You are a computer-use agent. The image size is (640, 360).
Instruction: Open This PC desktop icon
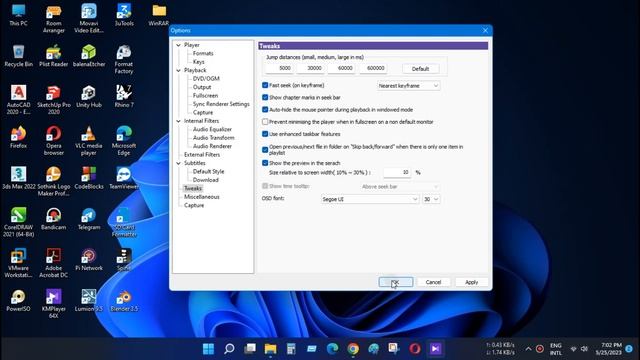18,15
